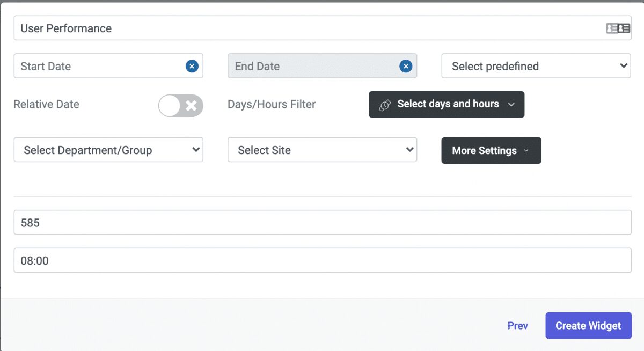The width and height of the screenshot is (644, 351).
Task: Click the contact card icon in title field
Action: coord(618,28)
